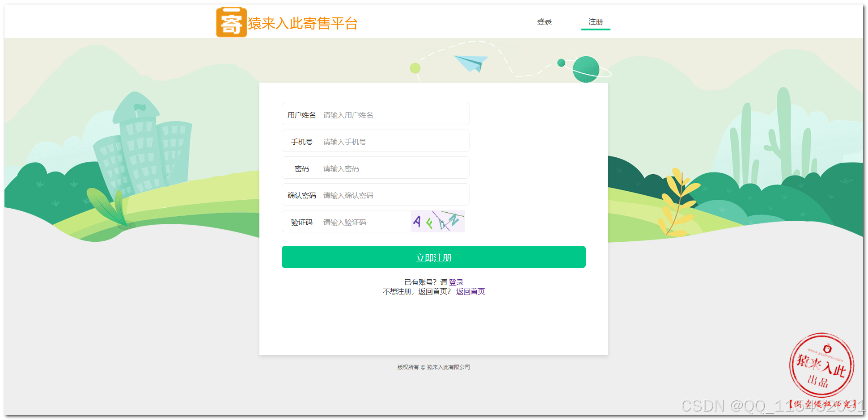The image size is (868, 420).
Task: Focus the 验证码 input field
Action: point(347,222)
